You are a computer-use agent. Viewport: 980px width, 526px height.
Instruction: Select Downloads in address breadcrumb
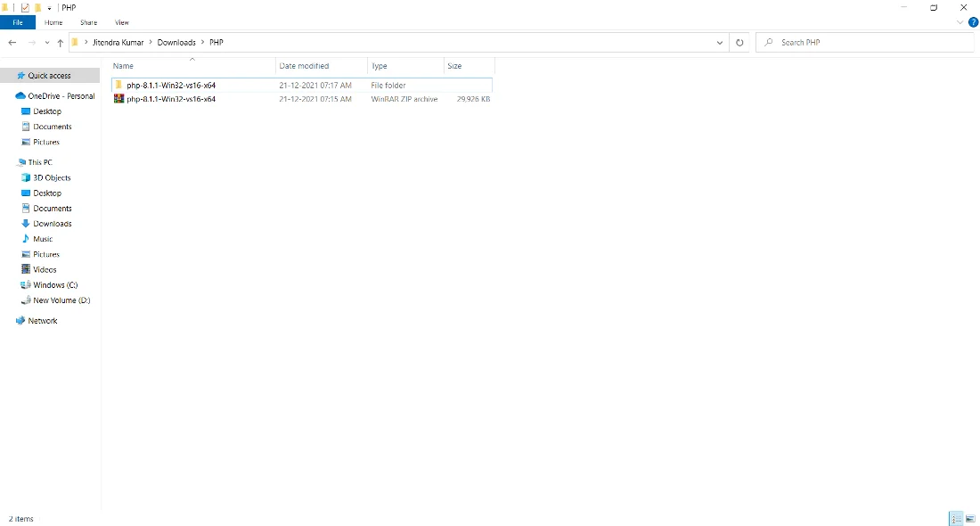click(x=176, y=43)
